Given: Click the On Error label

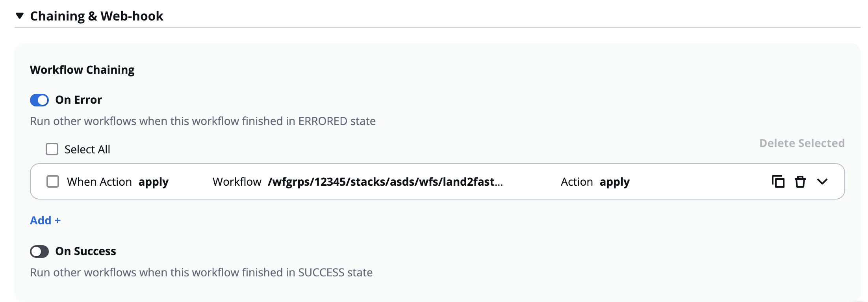Looking at the screenshot, I should click(78, 100).
